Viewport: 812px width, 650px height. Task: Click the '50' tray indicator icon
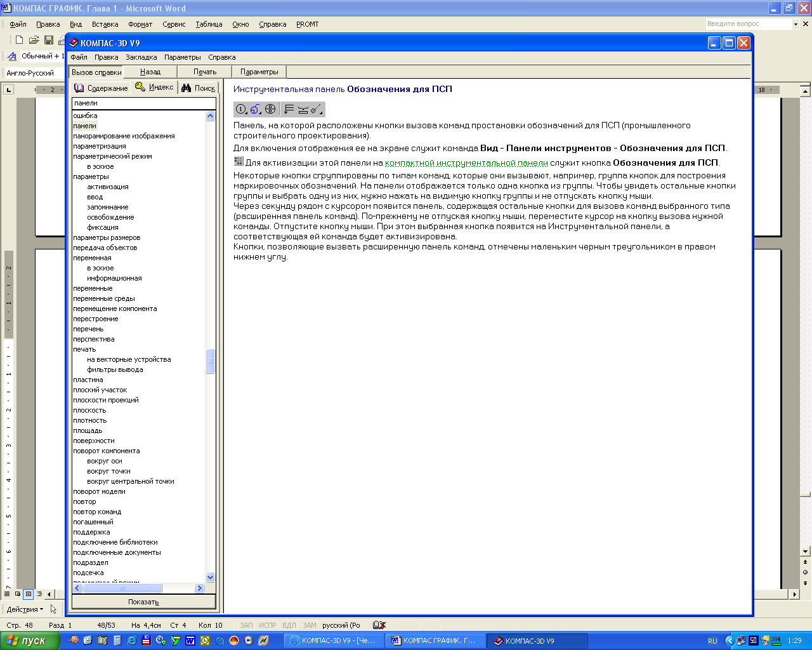pos(753,640)
